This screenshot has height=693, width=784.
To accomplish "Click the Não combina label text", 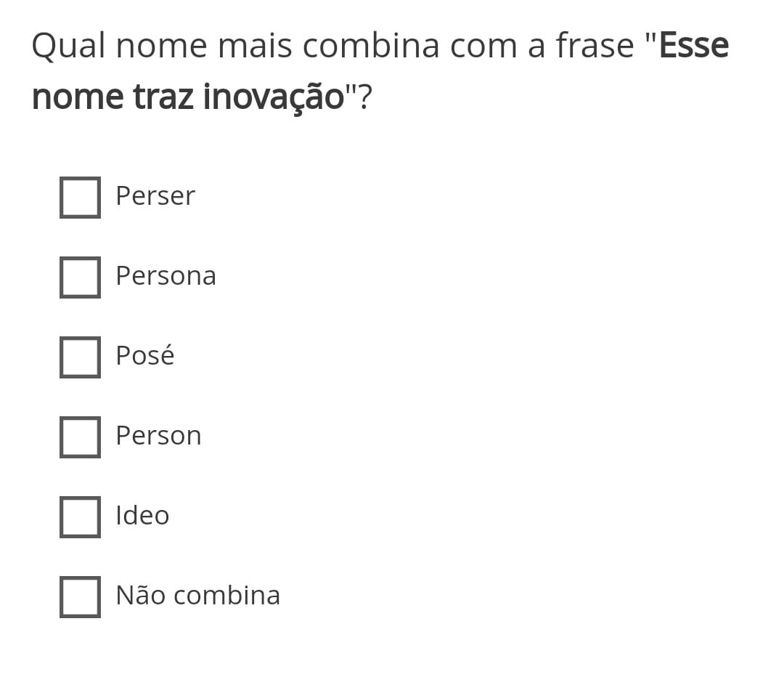I will (198, 596).
